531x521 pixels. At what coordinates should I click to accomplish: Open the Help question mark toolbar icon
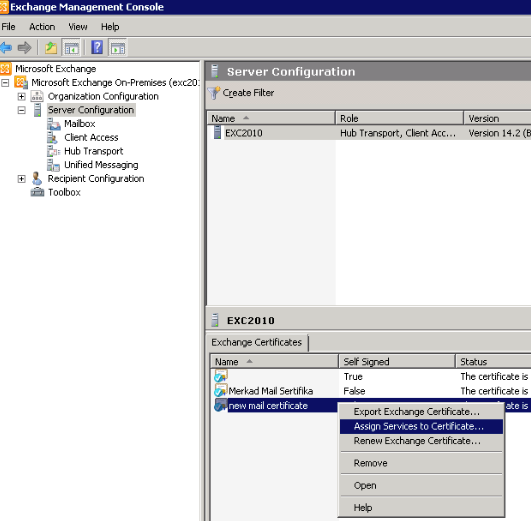click(x=97, y=47)
